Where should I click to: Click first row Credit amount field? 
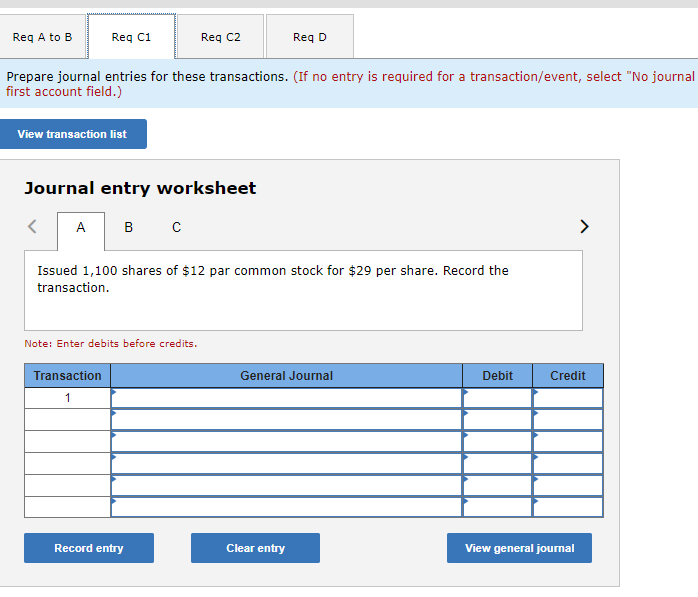coord(568,398)
